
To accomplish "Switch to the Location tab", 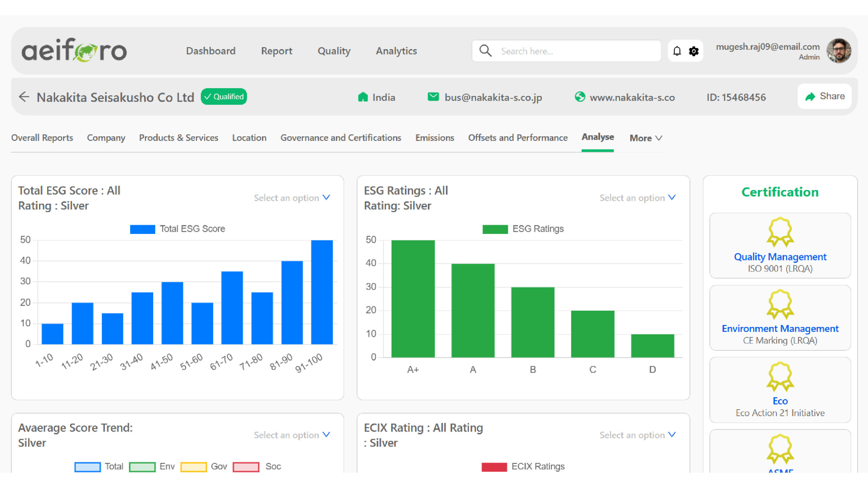I will click(249, 138).
